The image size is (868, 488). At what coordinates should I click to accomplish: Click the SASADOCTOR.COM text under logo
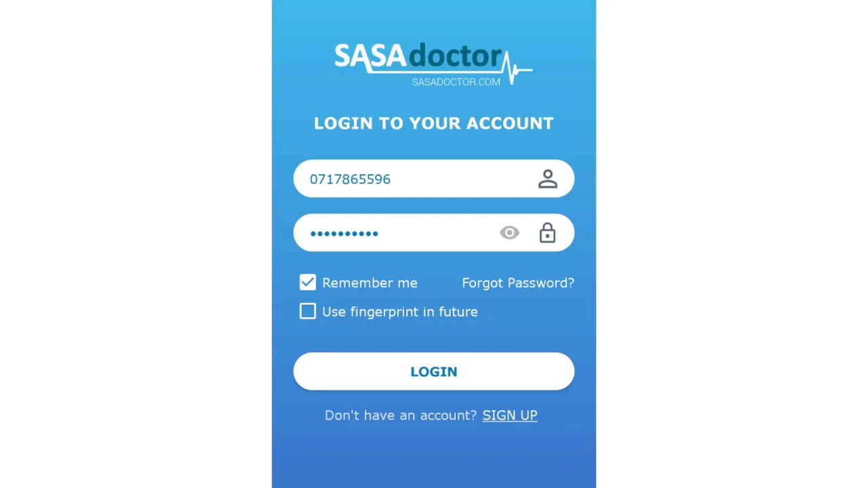[456, 82]
